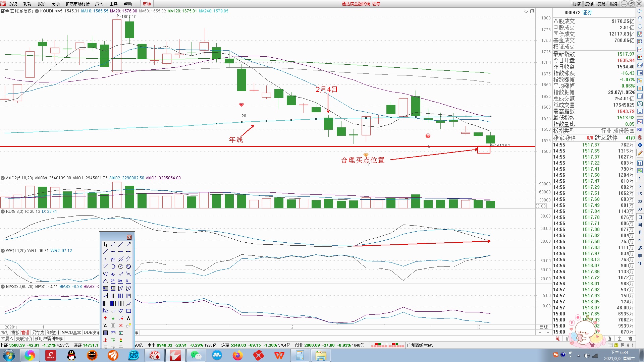Viewport: 644px width, 362px height.
Task: Choose the trend line segment tool
Action: tap(113, 244)
